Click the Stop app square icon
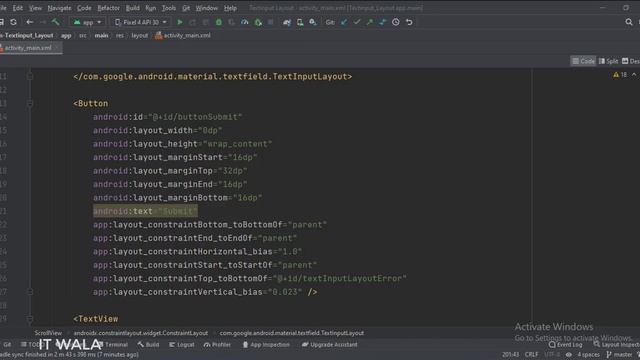The width and height of the screenshot is (640, 360). pos(270,22)
